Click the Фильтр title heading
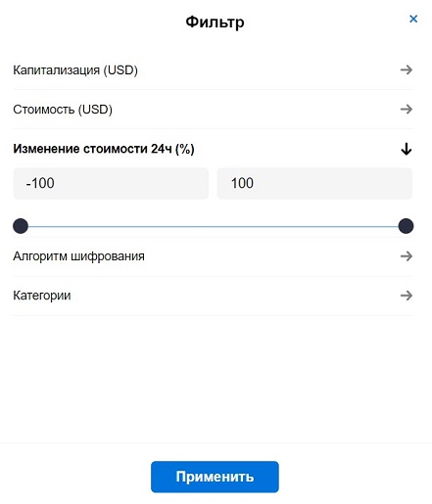This screenshot has width=432, height=504. (215, 23)
